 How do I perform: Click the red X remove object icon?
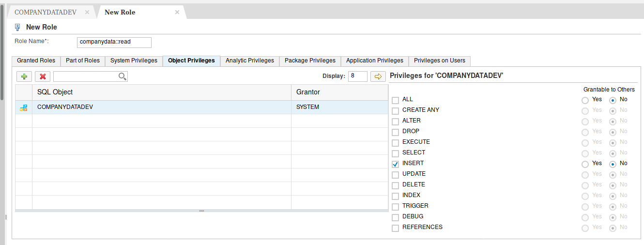(43, 77)
